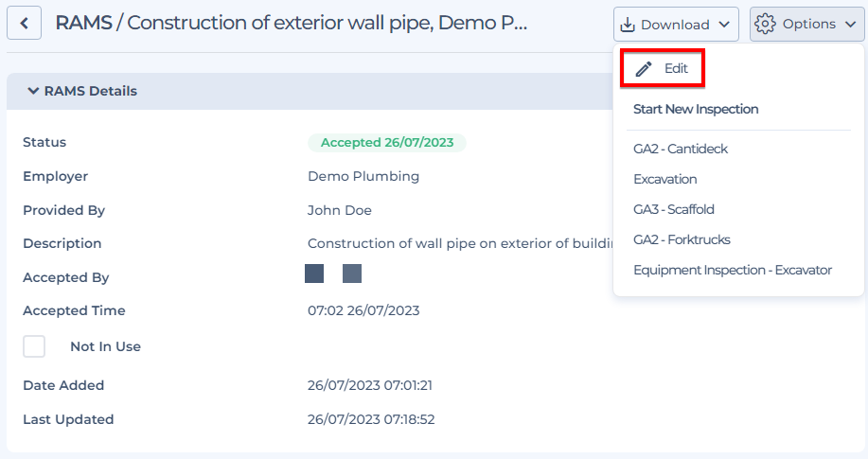Choose Equipment Inspection - Excavator

pyautogui.click(x=733, y=271)
